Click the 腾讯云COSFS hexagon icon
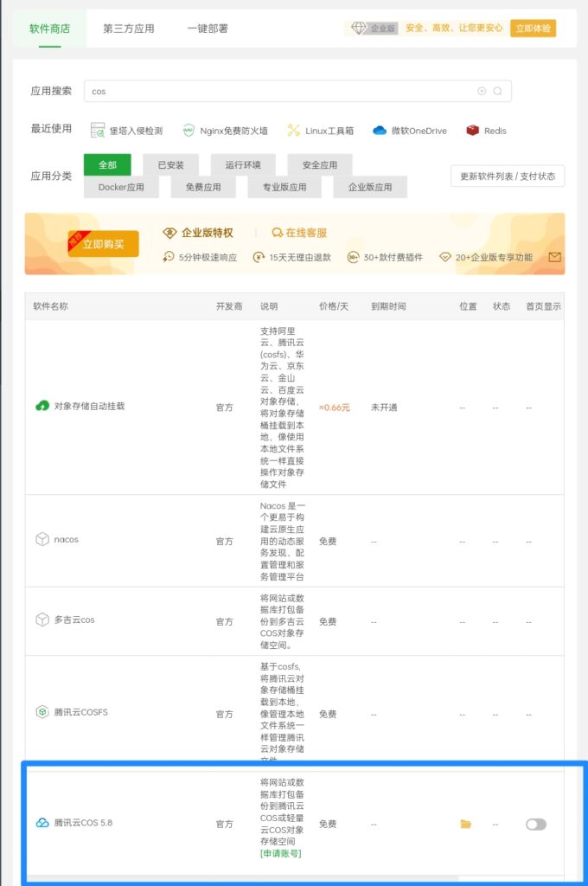The width and height of the screenshot is (588, 886). pyautogui.click(x=42, y=712)
